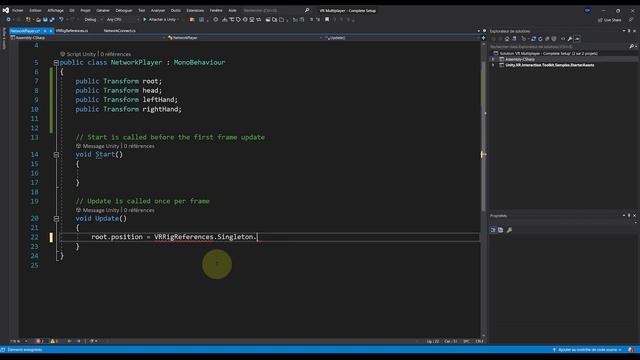The image size is (640, 360).
Task: Click the notifications bell in status bar
Action: point(632,350)
